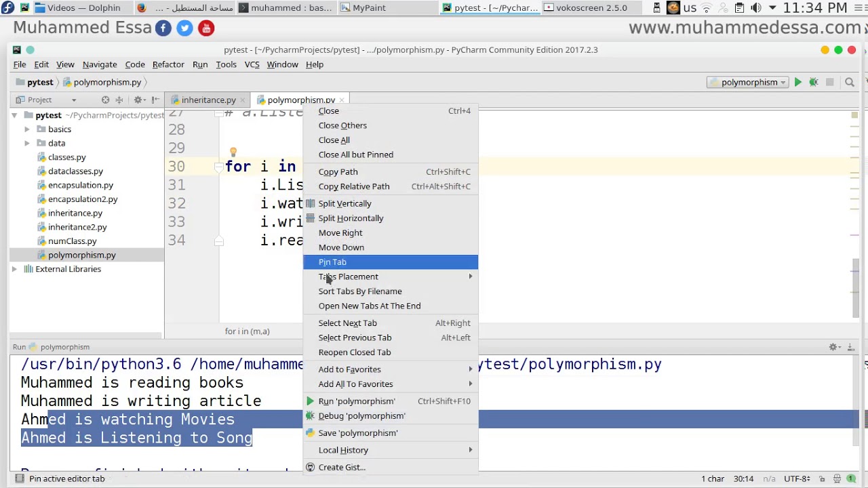Close the inheritance.py tab with its x
Viewport: 868px width, 488px height.
click(242, 100)
